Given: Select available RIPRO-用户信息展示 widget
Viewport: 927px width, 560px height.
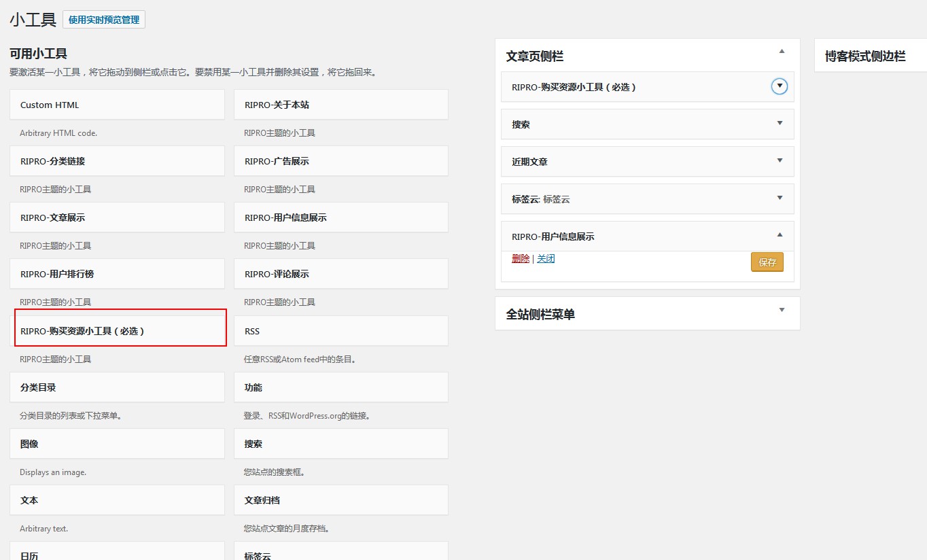Looking at the screenshot, I should [341, 217].
